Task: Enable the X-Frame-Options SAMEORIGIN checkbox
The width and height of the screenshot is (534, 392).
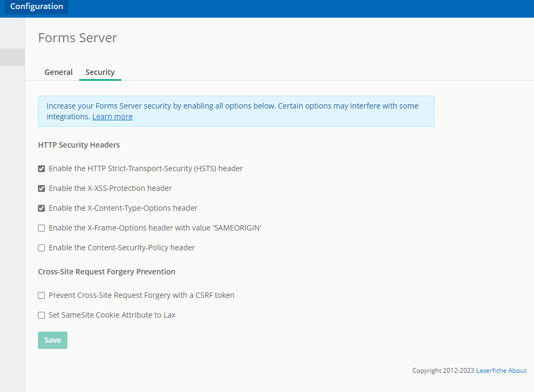Action: coord(42,228)
